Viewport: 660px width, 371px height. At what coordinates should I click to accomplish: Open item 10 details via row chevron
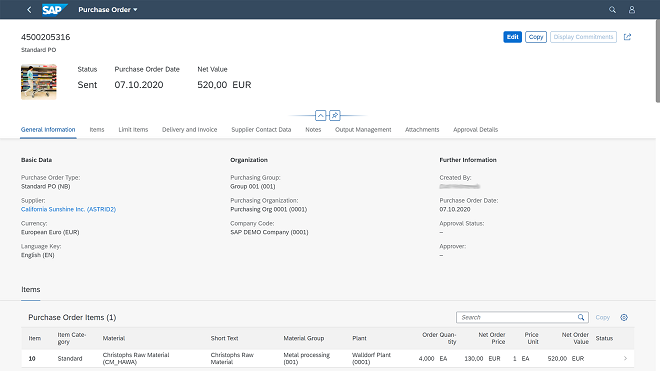[625, 358]
